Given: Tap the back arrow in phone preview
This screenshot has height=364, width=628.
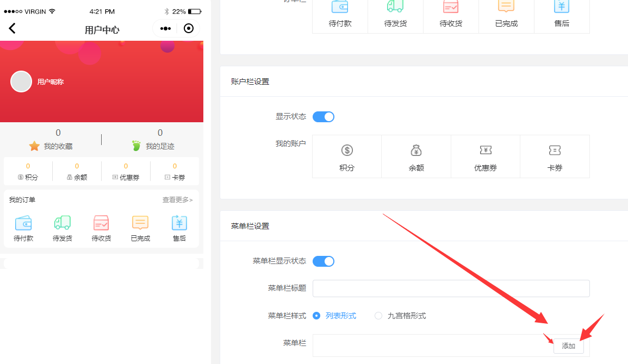Looking at the screenshot, I should click(13, 28).
